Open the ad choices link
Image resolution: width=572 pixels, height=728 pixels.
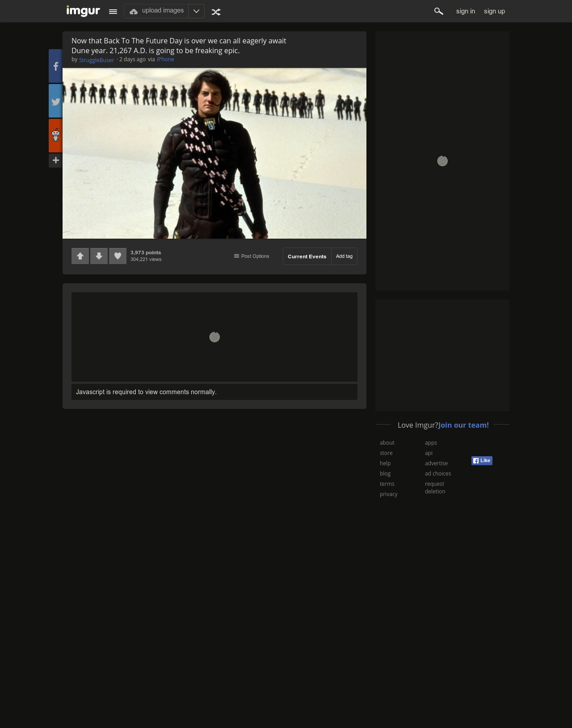438,474
